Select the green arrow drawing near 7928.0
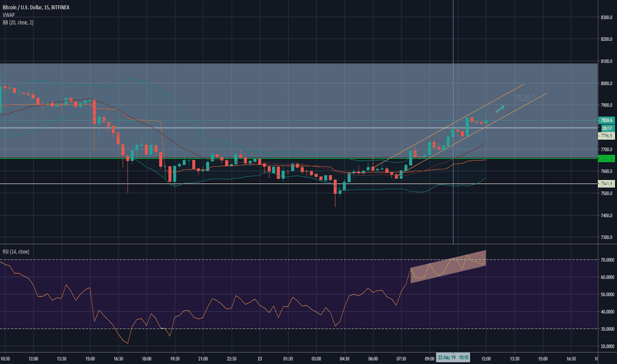The width and height of the screenshot is (617, 364). click(500, 109)
